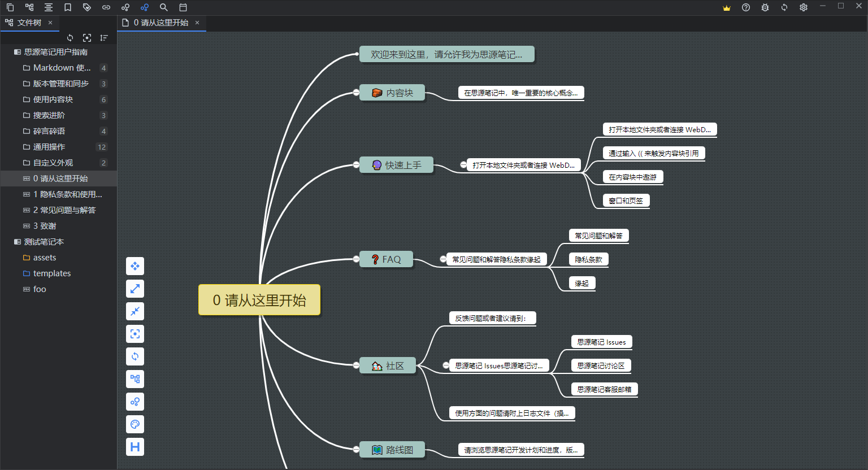This screenshot has height=470, width=868.
Task: Open Settings via the gear icon
Action: point(803,7)
